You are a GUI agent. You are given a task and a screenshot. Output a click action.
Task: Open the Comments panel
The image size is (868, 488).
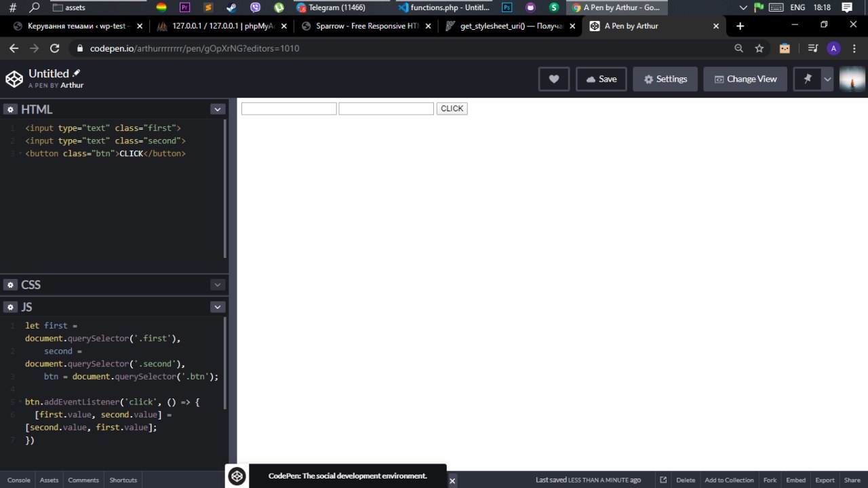tap(83, 480)
